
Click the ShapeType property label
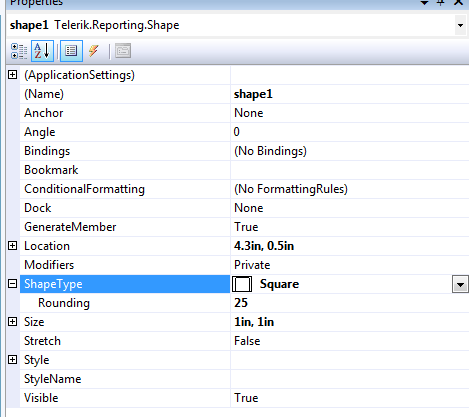(53, 284)
